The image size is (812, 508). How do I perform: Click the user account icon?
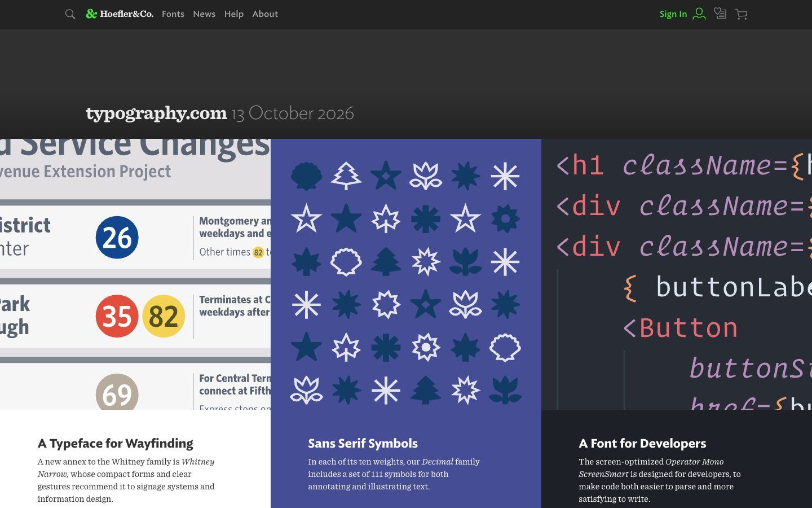pos(699,14)
